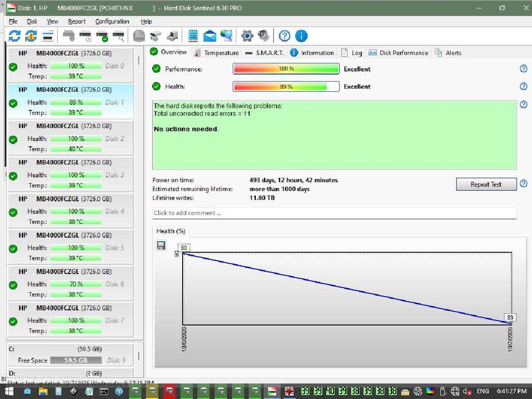Open File Explorer from the taskbar

click(43, 391)
